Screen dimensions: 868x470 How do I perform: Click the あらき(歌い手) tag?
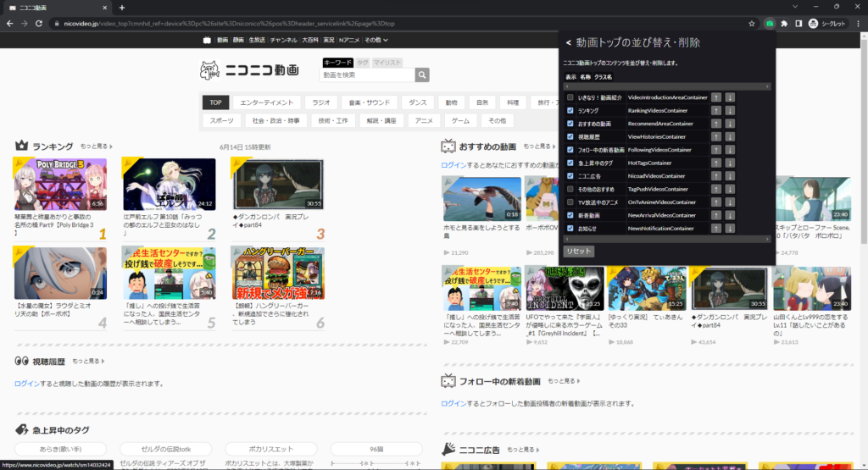point(60,449)
